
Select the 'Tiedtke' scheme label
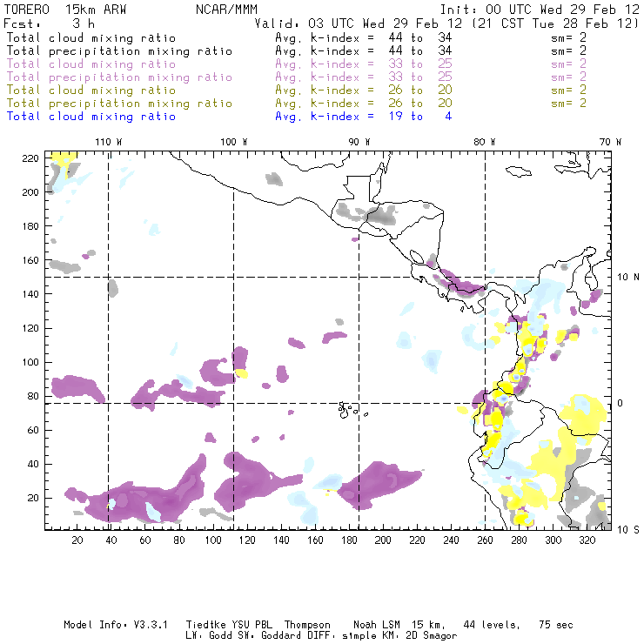click(205, 625)
